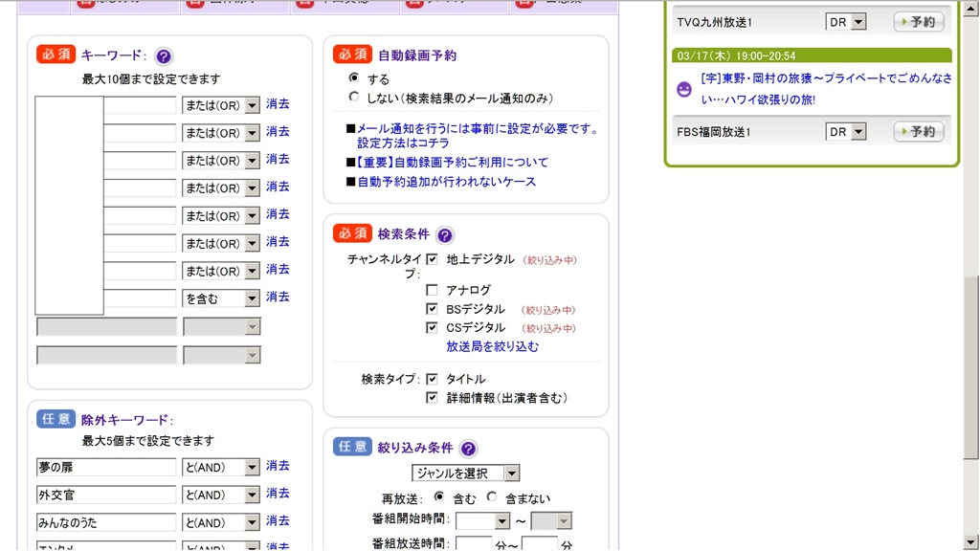Click the 外交官 exclusion keyword field
This screenshot has height=551, width=980.
[x=106, y=495]
